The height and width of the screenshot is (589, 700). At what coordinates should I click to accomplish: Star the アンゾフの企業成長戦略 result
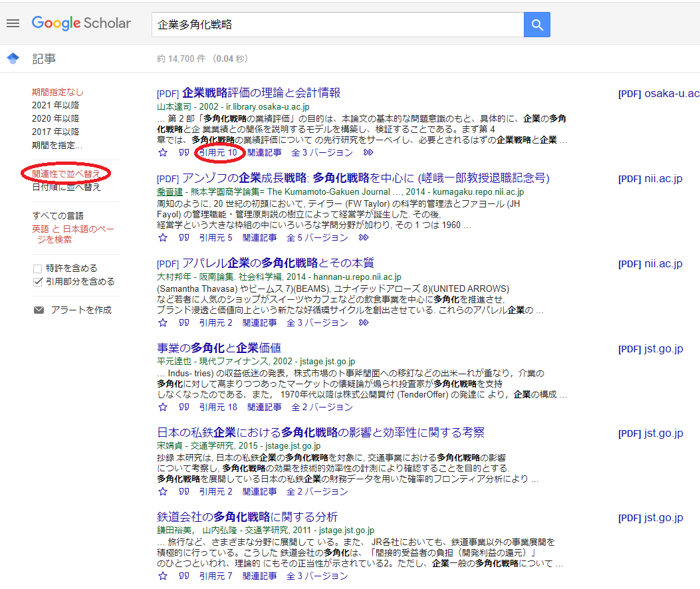coord(163,237)
